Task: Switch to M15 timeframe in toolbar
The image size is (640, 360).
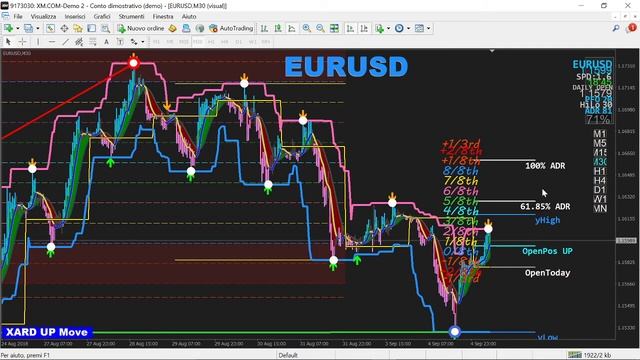Action: tap(184, 42)
